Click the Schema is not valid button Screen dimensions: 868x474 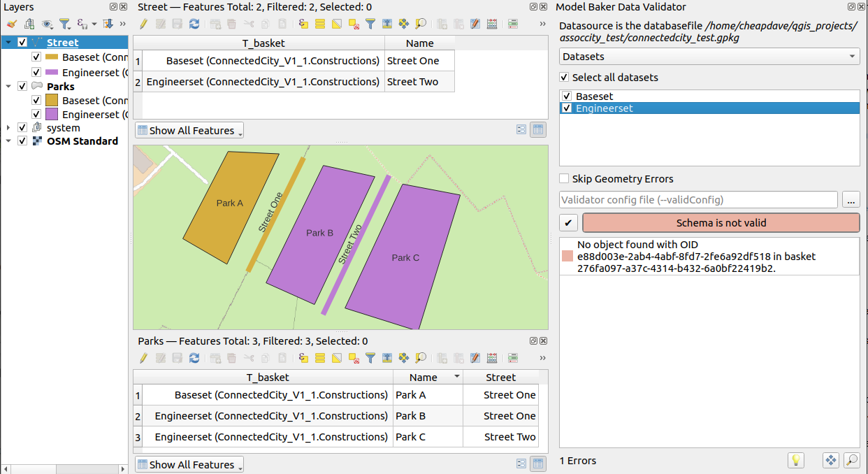pyautogui.click(x=721, y=223)
